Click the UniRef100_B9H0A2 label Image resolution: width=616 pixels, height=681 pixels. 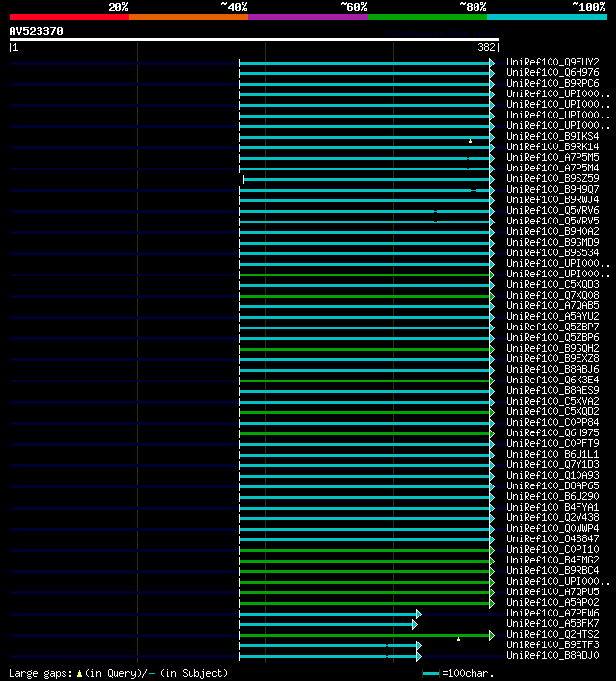click(x=552, y=231)
